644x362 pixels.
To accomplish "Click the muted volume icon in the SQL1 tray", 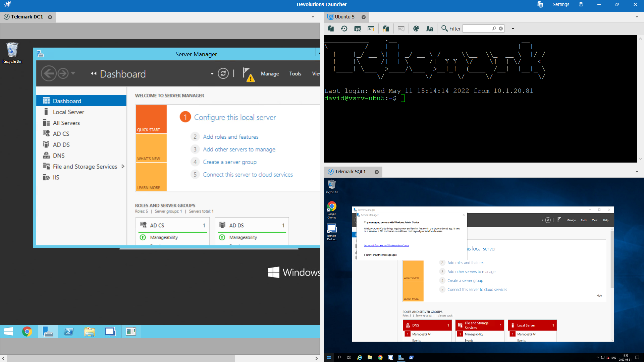I will point(607,358).
